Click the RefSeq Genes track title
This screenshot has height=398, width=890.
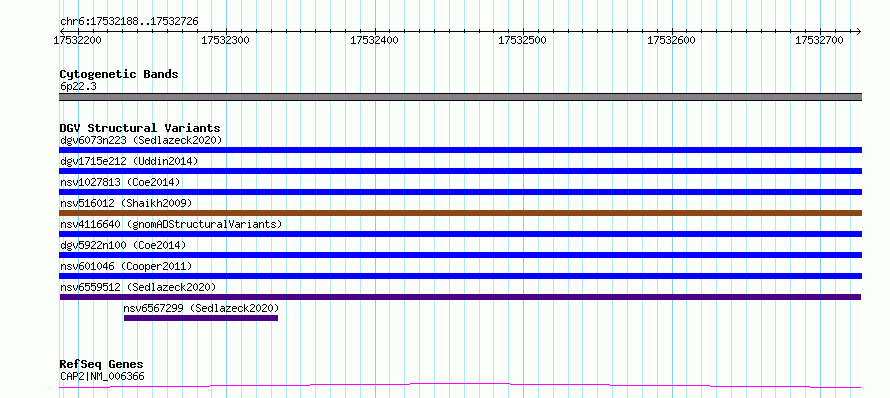[102, 365]
